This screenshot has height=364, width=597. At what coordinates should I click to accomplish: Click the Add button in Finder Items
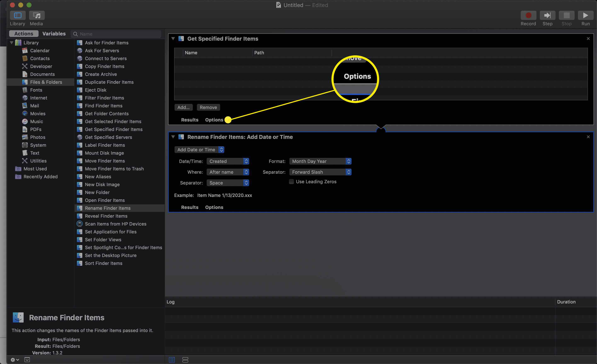click(x=183, y=107)
